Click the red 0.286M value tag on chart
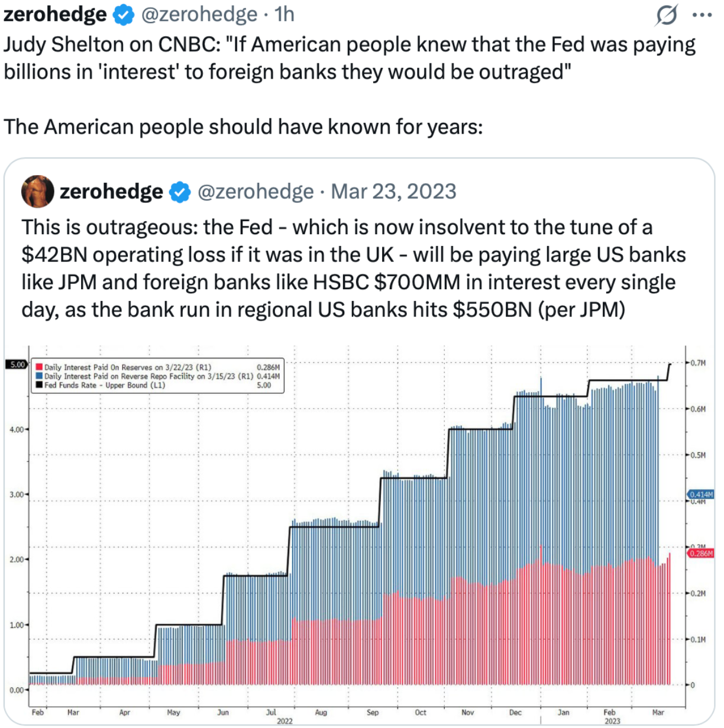This screenshot has width=724, height=728. pos(700,554)
